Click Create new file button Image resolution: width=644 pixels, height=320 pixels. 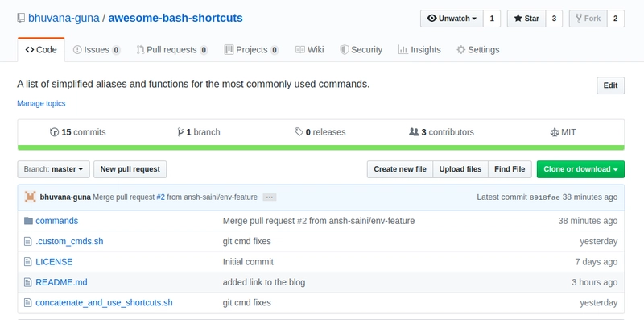(x=399, y=169)
